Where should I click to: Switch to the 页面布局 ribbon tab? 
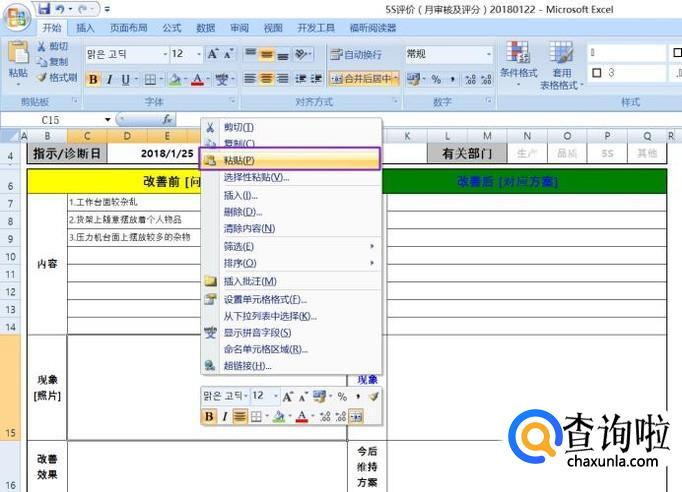tap(128, 28)
